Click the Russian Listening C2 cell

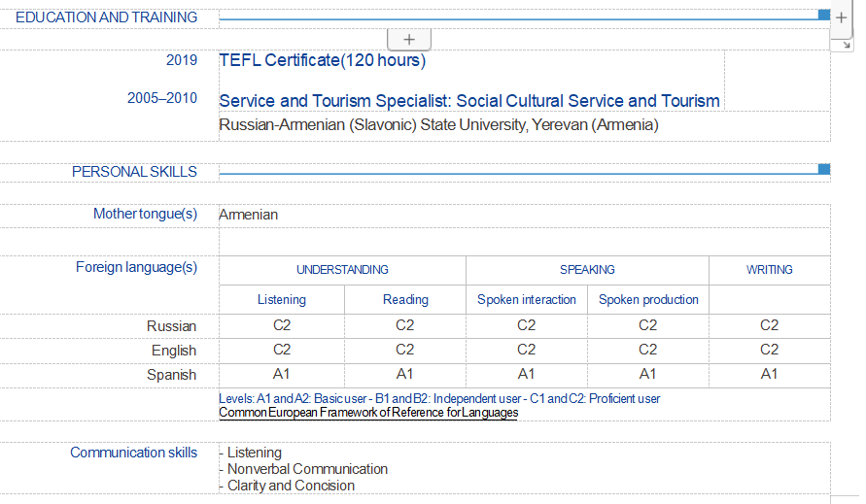tap(282, 326)
